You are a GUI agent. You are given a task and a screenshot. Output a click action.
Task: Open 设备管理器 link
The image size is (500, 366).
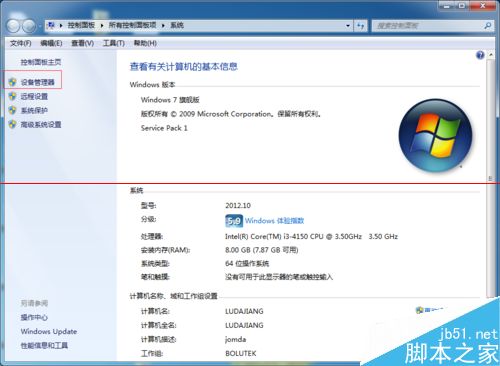click(38, 82)
